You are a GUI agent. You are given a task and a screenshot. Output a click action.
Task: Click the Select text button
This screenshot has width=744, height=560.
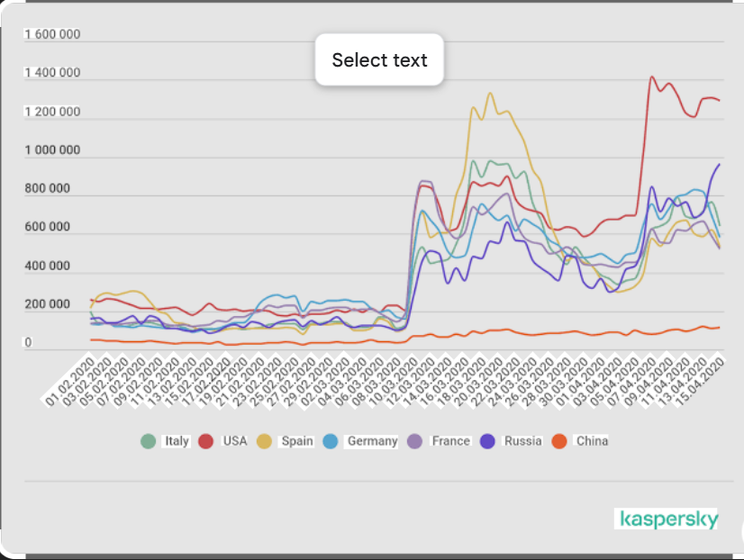pos(379,60)
